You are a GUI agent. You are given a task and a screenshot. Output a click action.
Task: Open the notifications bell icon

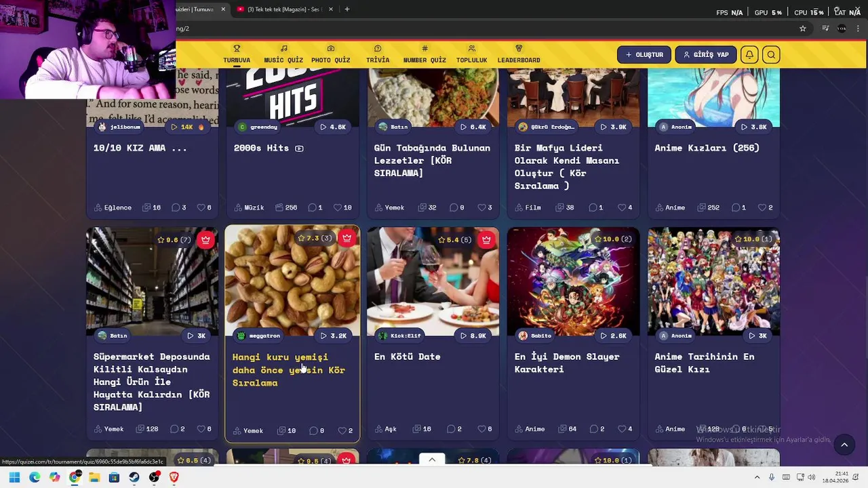point(749,55)
